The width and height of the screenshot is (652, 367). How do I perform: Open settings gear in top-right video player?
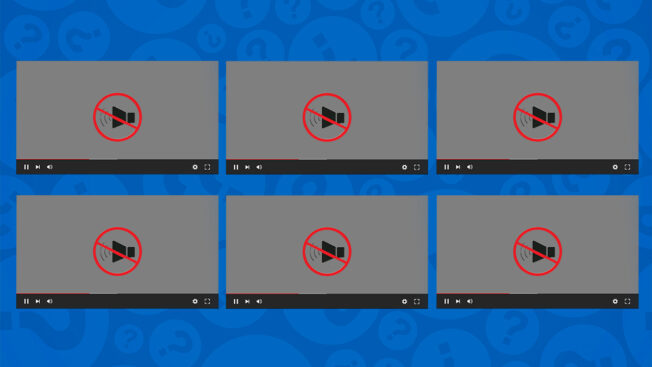click(x=615, y=167)
